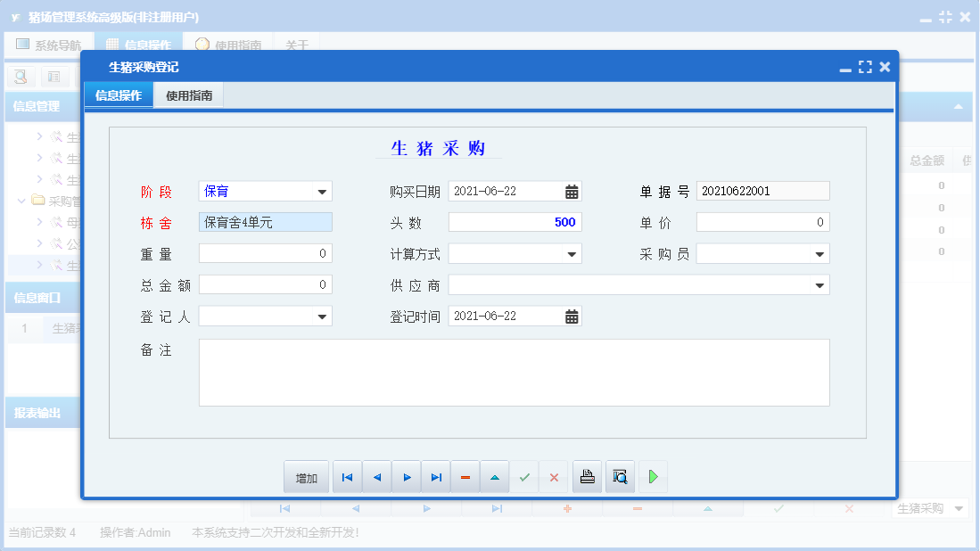980x551 pixels.
Task: Expand the 计算方式 dropdown
Action: [572, 254]
